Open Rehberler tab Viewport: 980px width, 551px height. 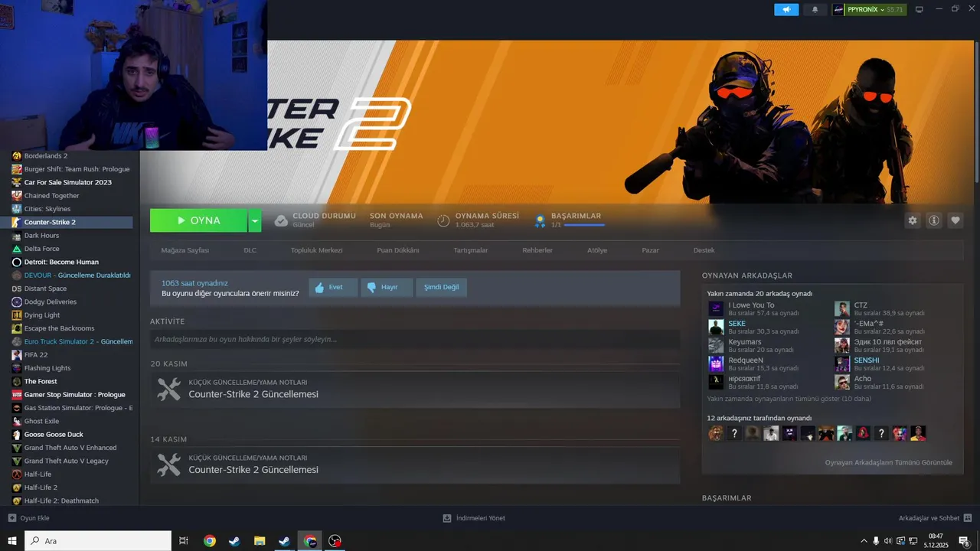(537, 250)
